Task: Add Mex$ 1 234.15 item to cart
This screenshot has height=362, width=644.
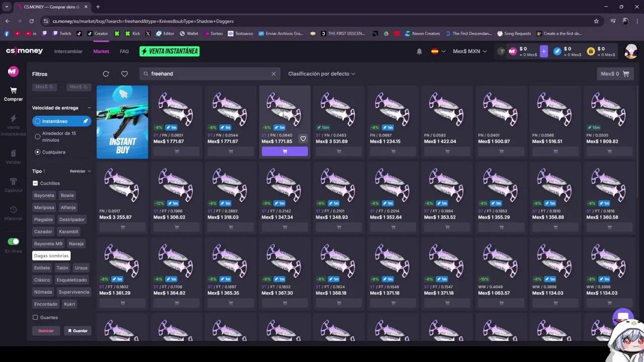Action: point(393,152)
